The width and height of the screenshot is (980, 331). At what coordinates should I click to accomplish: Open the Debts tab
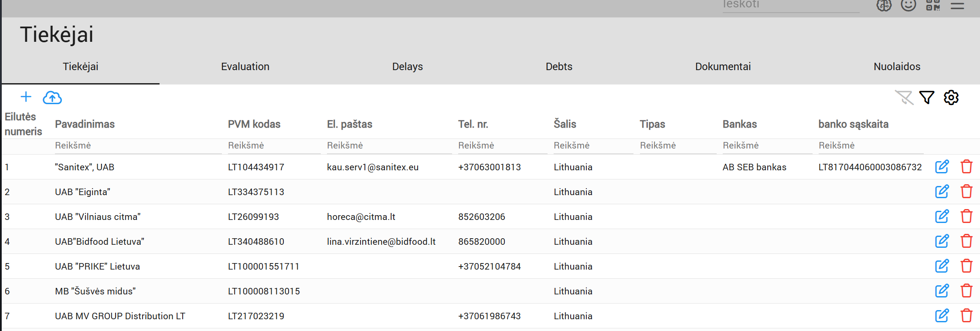point(559,67)
